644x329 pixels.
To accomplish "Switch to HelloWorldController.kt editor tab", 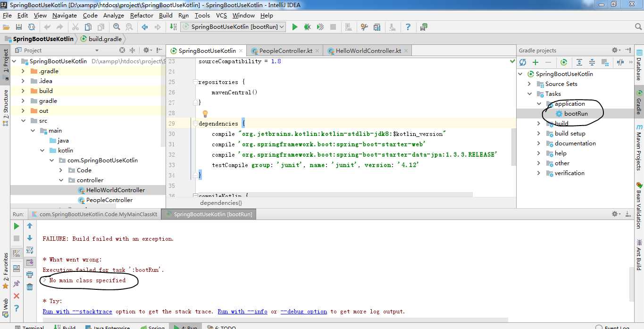I will click(368, 51).
